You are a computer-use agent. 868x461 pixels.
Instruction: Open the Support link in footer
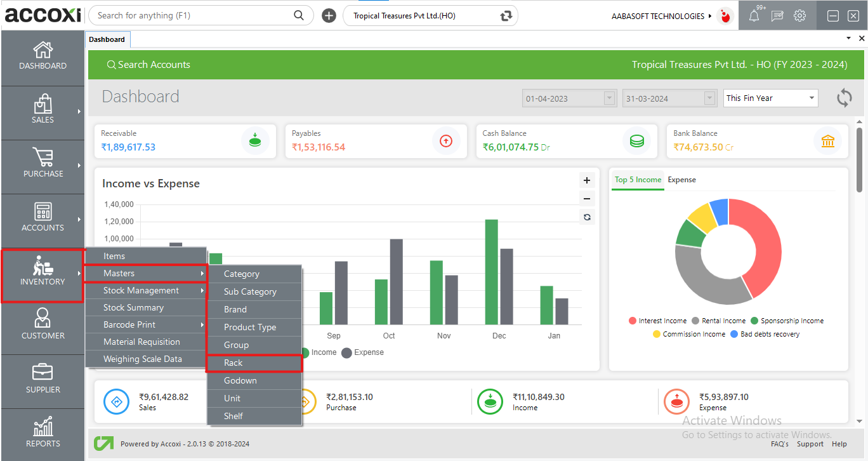click(x=810, y=444)
